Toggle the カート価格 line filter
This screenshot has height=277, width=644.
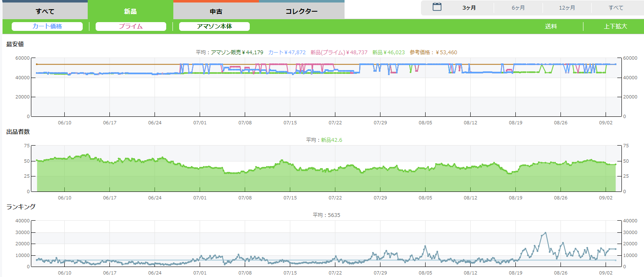(x=47, y=26)
